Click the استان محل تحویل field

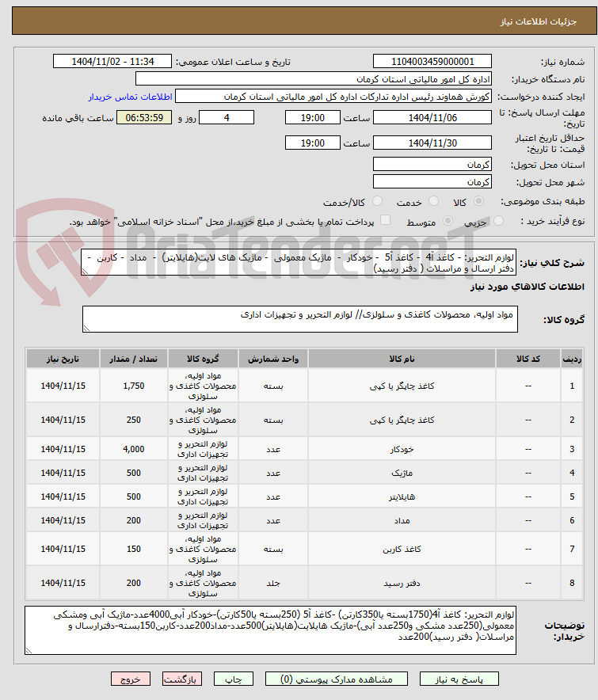click(432, 164)
